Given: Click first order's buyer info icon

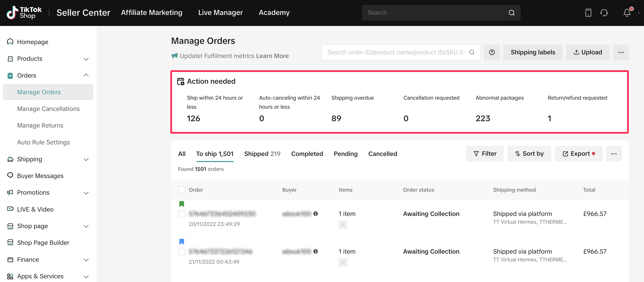Looking at the screenshot, I should pos(315,213).
